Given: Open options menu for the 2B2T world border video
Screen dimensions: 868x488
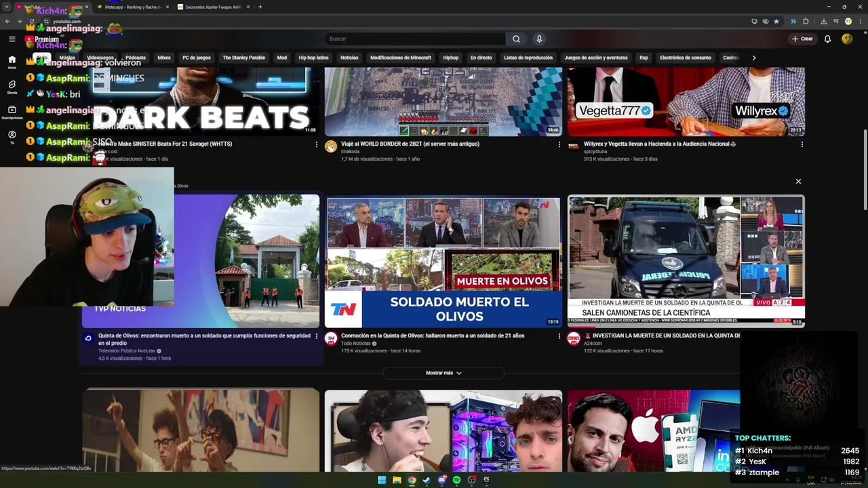Looking at the screenshot, I should point(559,144).
